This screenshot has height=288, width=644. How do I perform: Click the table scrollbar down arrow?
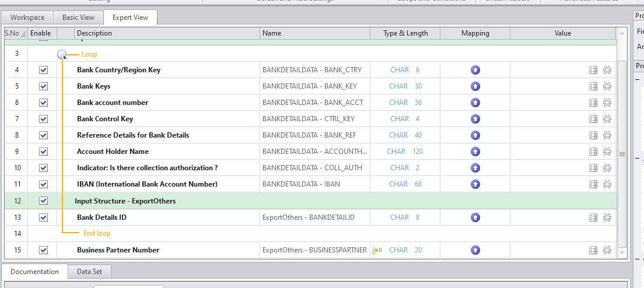[x=622, y=253]
